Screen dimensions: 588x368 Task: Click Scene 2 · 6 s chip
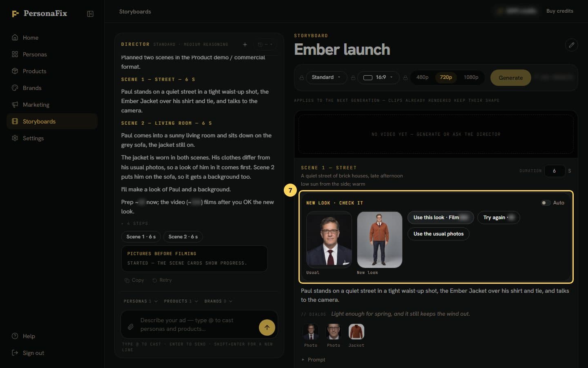point(183,237)
